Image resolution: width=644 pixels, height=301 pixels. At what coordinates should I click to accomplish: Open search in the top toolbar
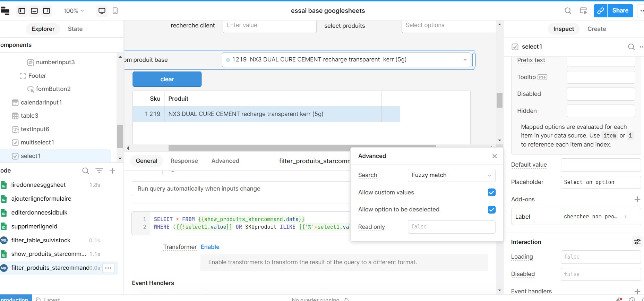568,11
